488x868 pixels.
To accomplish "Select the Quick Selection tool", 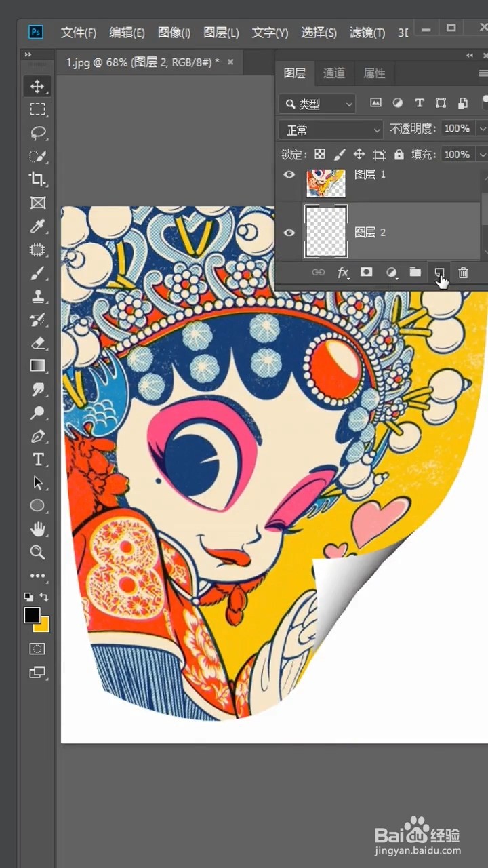I will [x=37, y=156].
